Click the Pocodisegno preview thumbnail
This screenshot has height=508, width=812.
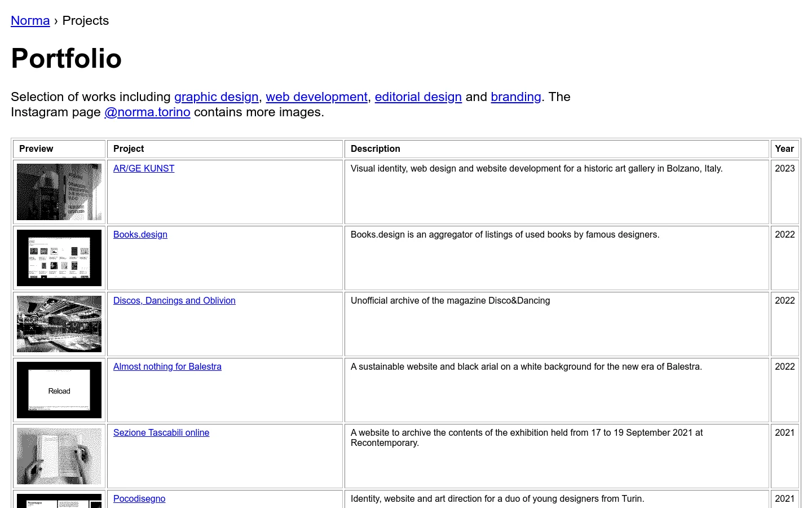[59, 501]
